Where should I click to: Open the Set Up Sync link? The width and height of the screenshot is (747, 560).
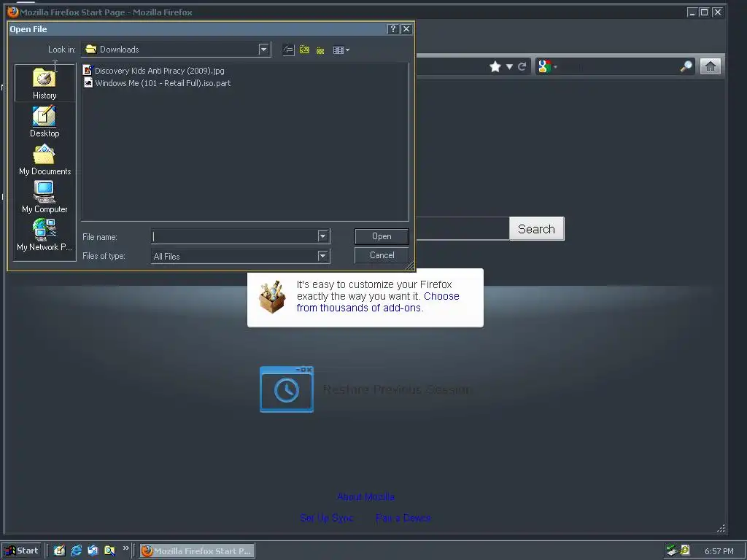[x=327, y=518]
